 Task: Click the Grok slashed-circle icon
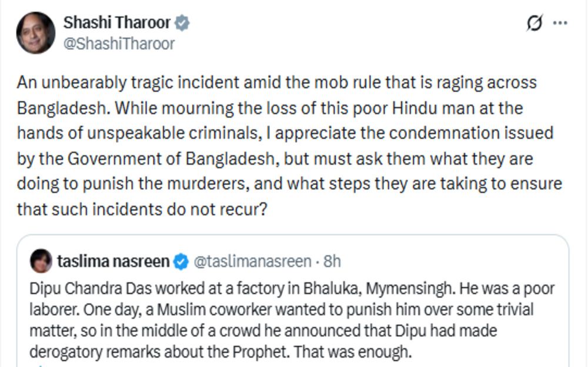coord(534,24)
